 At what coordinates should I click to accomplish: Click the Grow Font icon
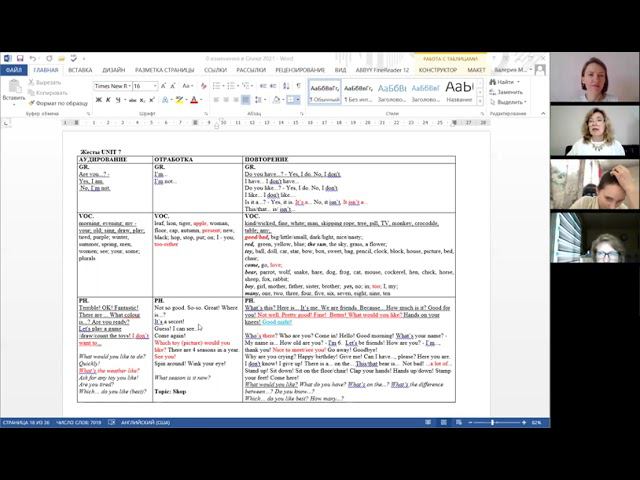click(163, 86)
